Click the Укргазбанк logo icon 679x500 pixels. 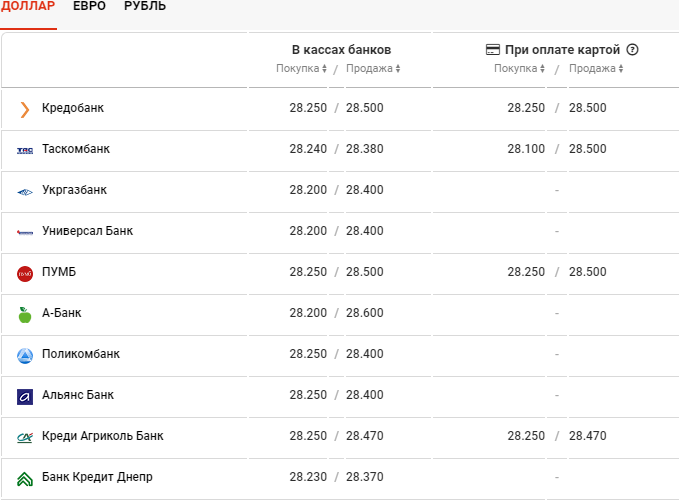pyautogui.click(x=25, y=192)
